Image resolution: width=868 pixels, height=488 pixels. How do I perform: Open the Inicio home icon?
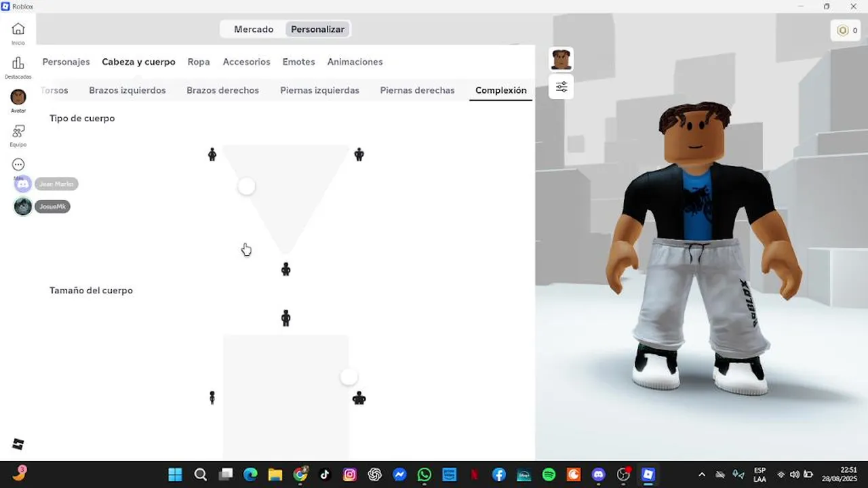pos(18,29)
